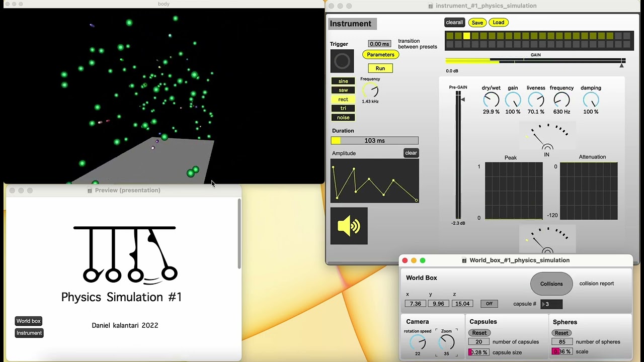Image resolution: width=644 pixels, height=362 pixels.
Task: Adjust the dry/wet knob
Action: point(491,100)
